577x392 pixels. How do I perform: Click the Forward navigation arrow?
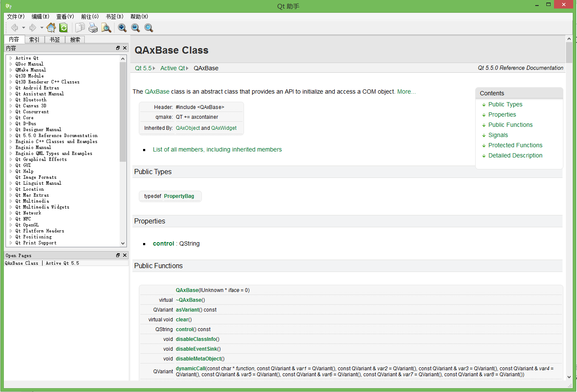(x=32, y=28)
